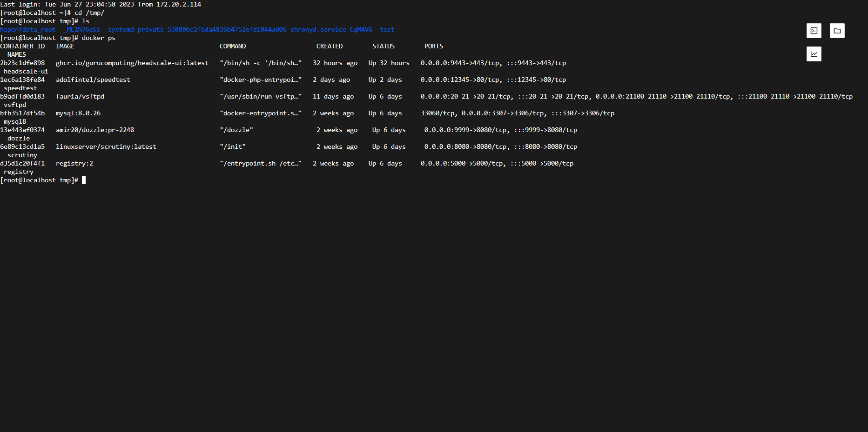Viewport: 868px width, 432px height.
Task: Click the IMAGE column header
Action: 65,46
